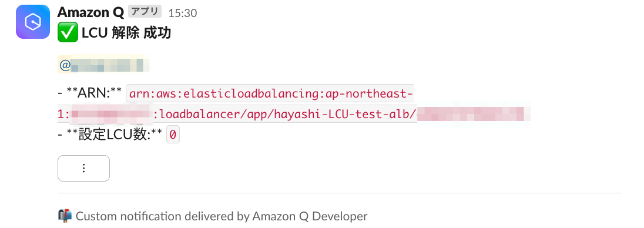Click the blurred account ID in ARN
This screenshot has height=228, width=644.
110,114
